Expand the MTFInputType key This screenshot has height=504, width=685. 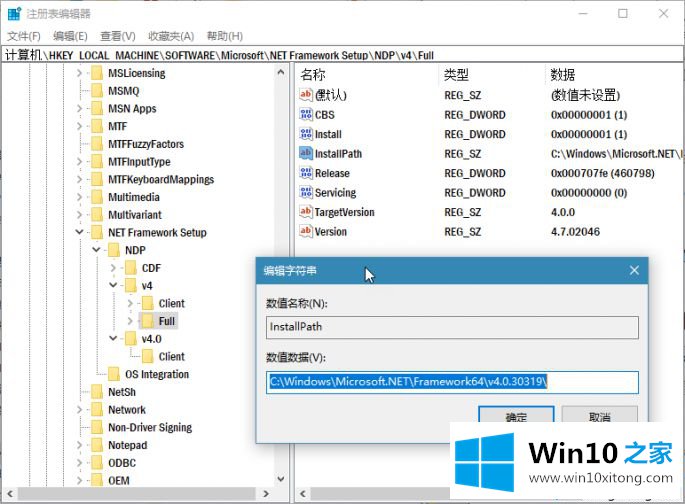tap(79, 162)
